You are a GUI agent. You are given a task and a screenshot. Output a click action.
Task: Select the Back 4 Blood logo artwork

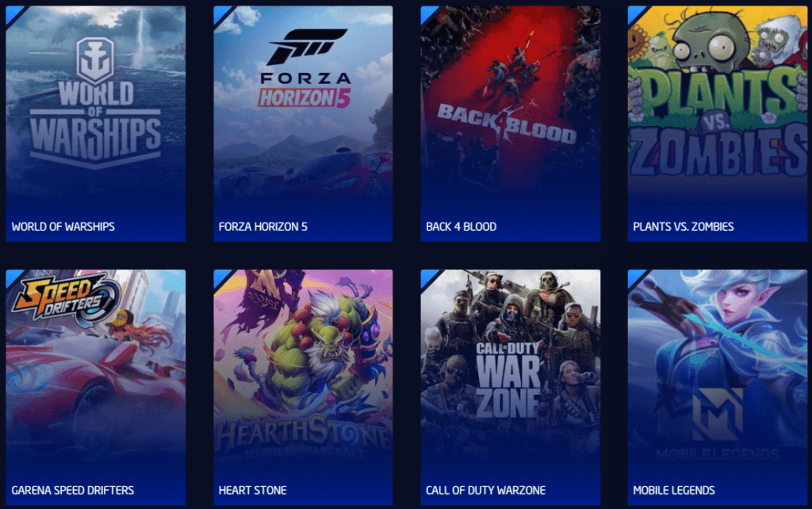coord(507,123)
